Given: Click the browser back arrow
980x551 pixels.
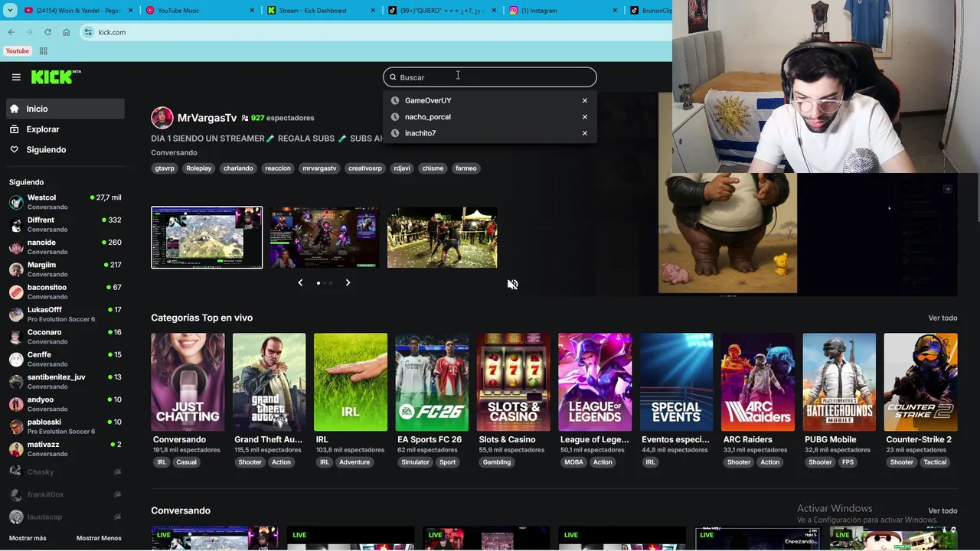Looking at the screenshot, I should click(11, 32).
